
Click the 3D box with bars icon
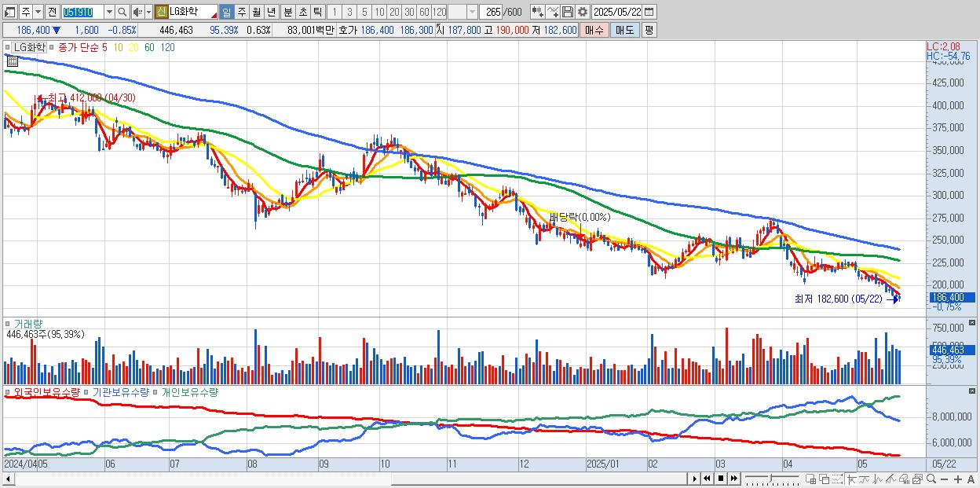pyautogui.click(x=904, y=479)
